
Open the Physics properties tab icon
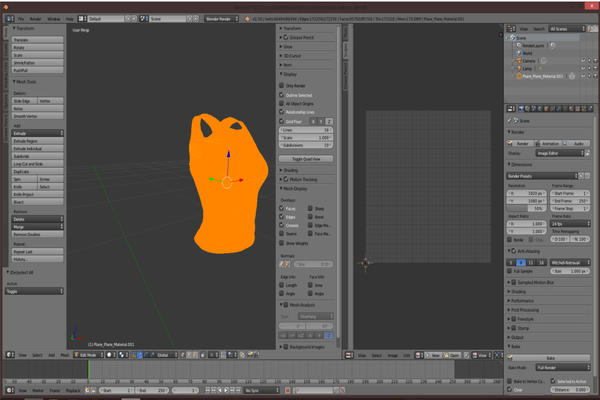click(x=590, y=109)
